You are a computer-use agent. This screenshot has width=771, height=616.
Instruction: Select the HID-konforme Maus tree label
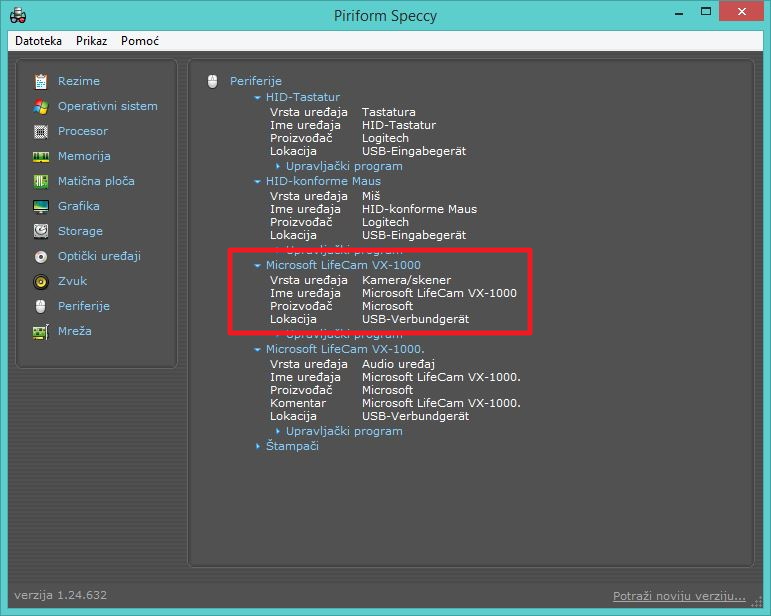point(323,181)
